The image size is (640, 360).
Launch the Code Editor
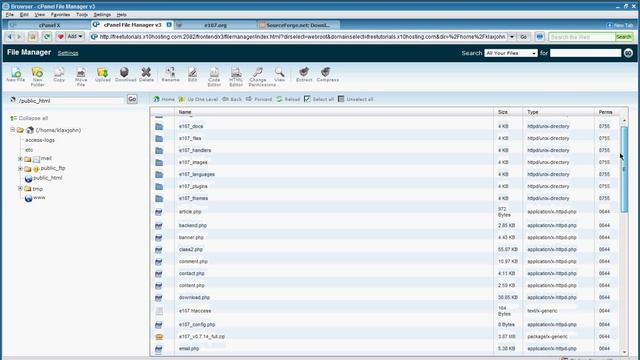214,76
